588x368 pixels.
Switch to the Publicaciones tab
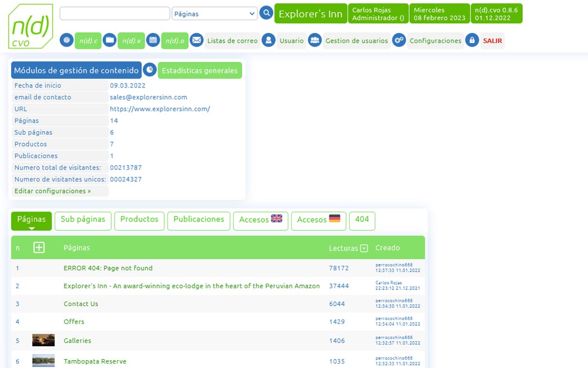tap(199, 221)
